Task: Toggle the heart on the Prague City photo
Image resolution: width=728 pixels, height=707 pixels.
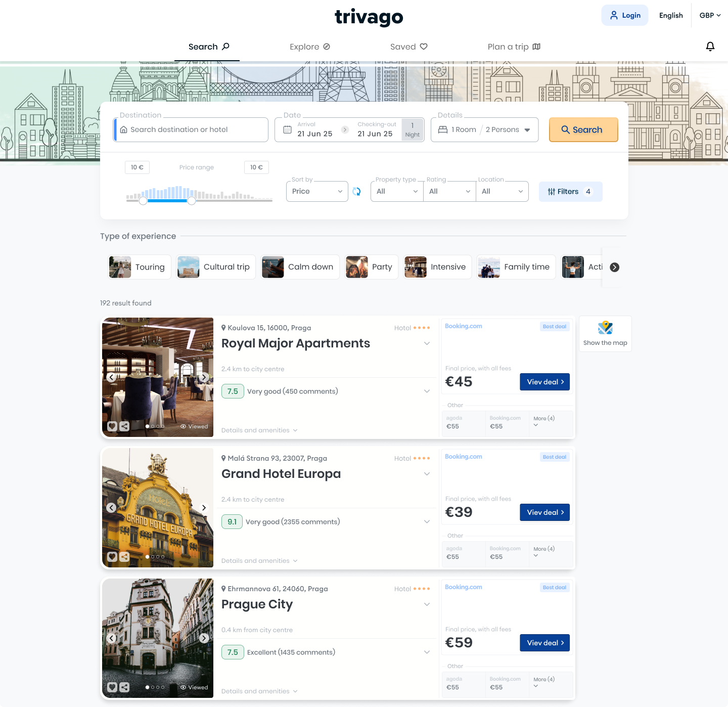Action: coord(112,687)
